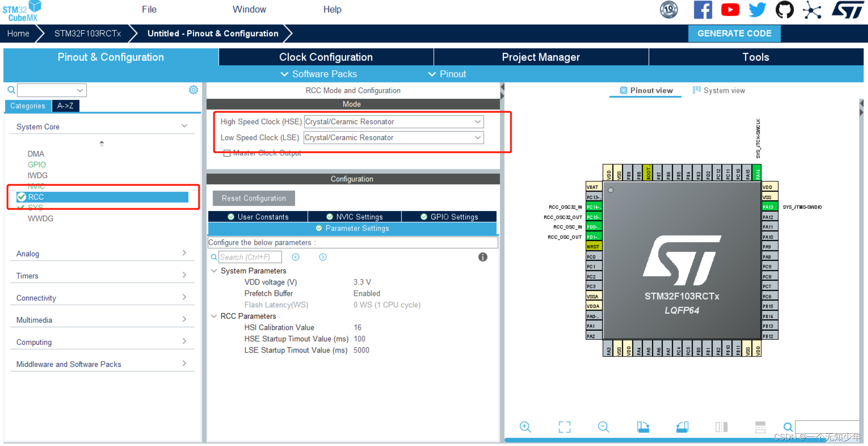This screenshot has width=868, height=446.
Task: Open the File menu
Action: [149, 10]
